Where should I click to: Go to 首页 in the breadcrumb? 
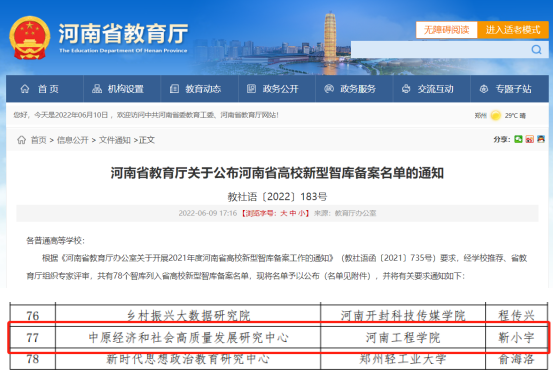tap(39, 140)
